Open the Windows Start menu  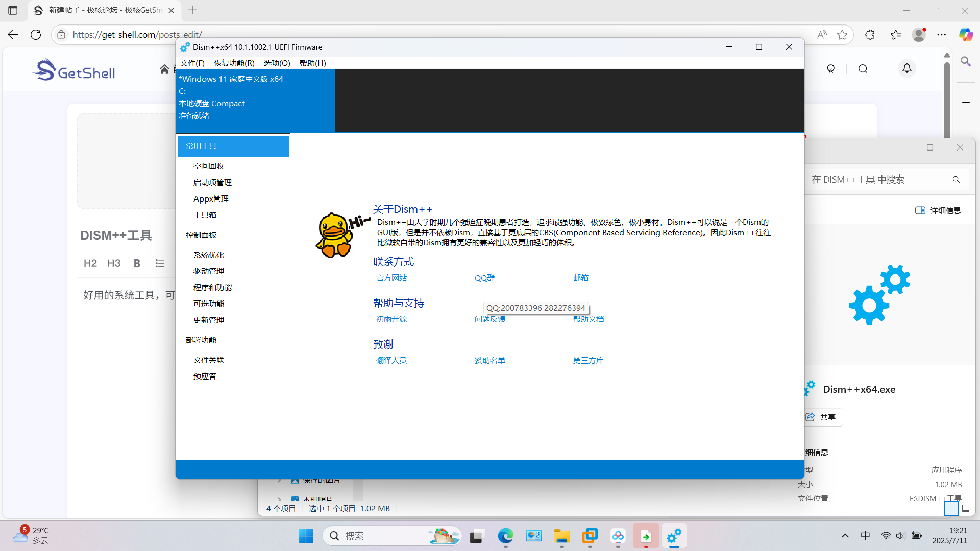(x=306, y=536)
